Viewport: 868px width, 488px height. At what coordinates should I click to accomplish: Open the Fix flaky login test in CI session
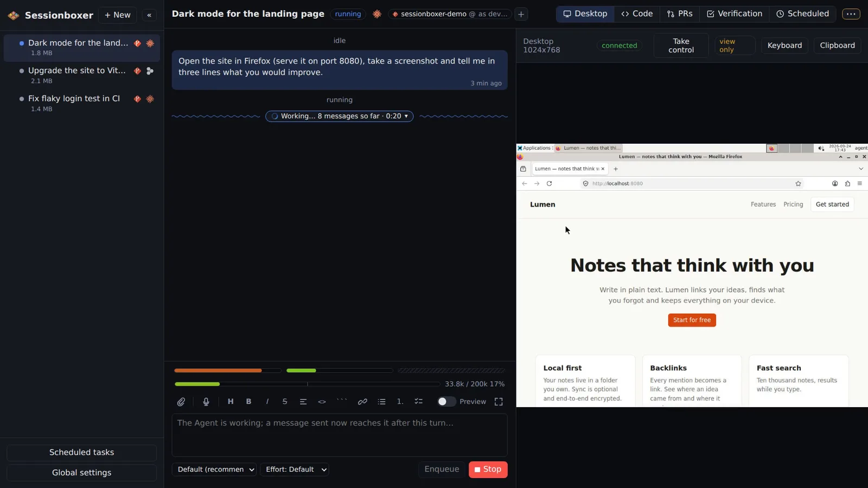point(81,103)
